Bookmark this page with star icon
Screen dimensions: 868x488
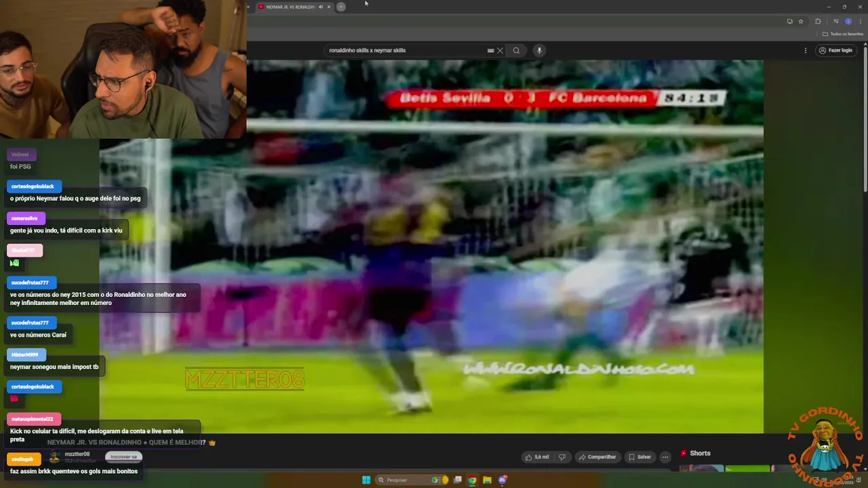click(x=800, y=21)
